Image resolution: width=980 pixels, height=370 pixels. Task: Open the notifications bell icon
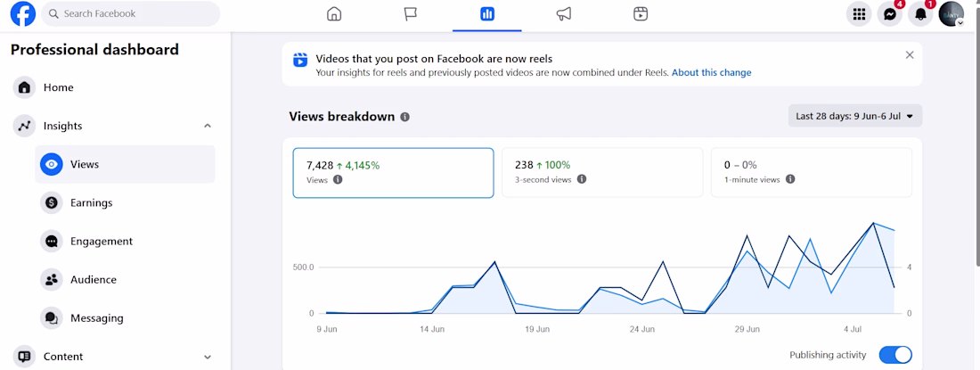pyautogui.click(x=920, y=13)
